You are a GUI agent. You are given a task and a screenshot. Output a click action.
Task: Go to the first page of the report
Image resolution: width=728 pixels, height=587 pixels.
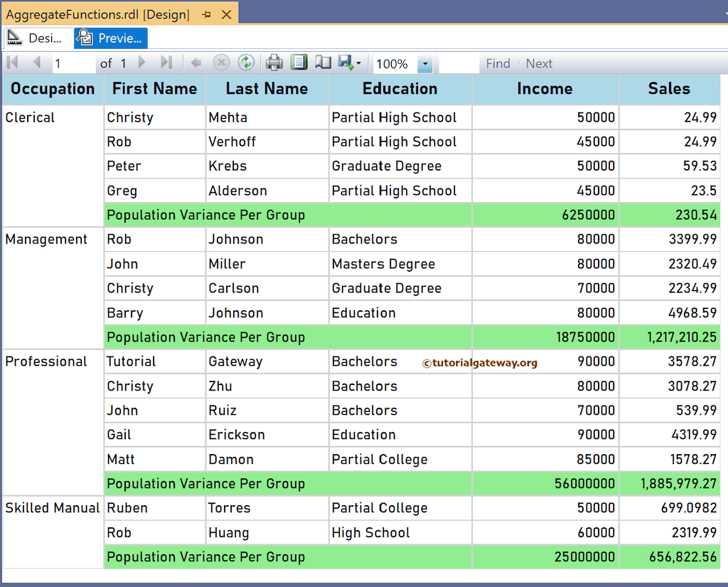pos(11,63)
